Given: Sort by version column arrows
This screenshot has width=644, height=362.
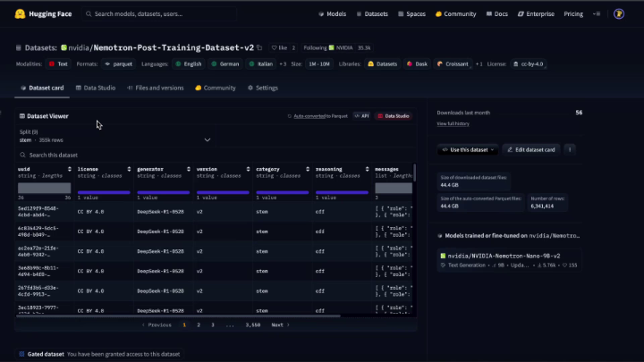Looking at the screenshot, I should coord(248,169).
